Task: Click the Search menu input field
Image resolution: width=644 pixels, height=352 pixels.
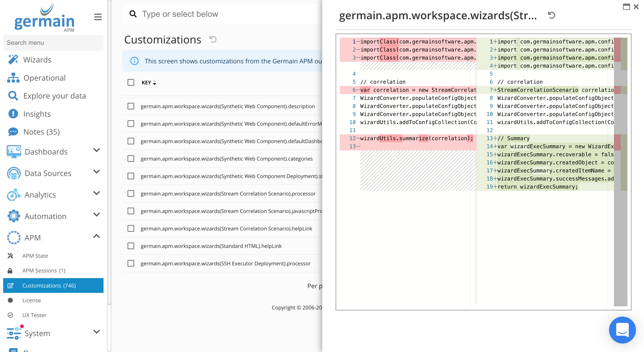Action: point(53,43)
